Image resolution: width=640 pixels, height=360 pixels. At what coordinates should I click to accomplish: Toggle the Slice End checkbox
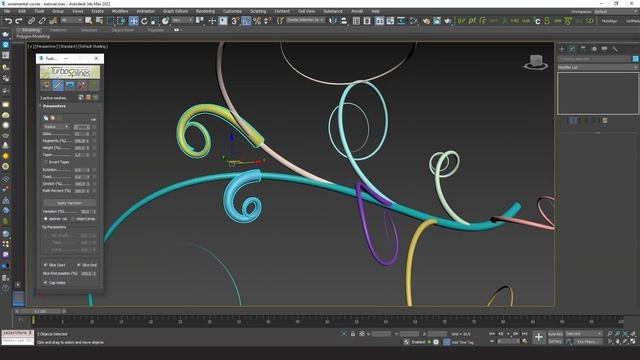[79, 265]
